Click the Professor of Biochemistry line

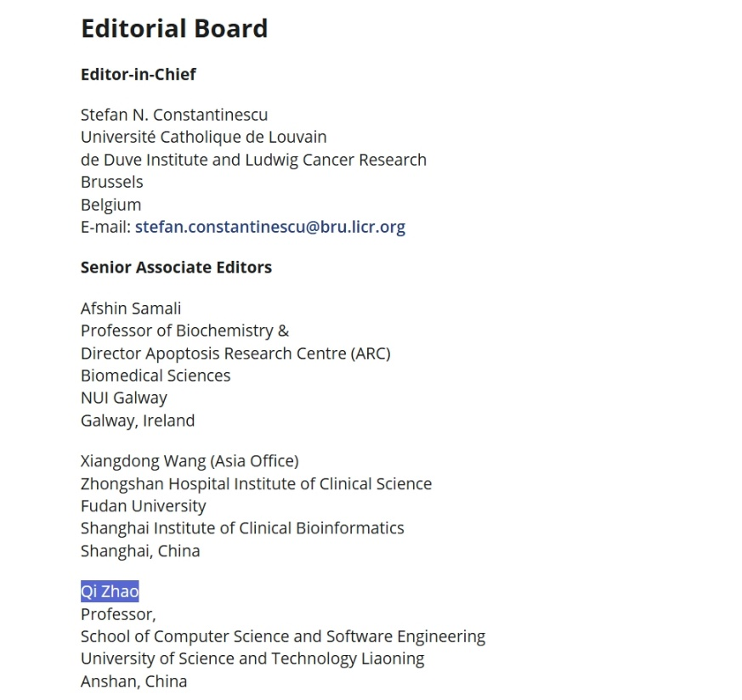[184, 330]
